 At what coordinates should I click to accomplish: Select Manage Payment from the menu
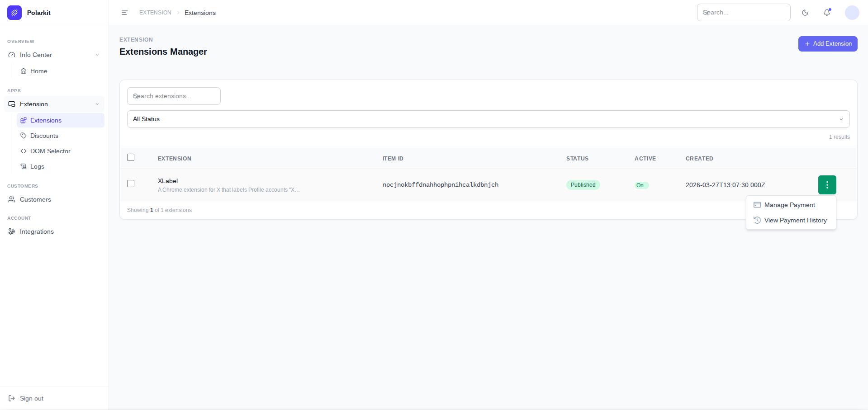(791, 205)
